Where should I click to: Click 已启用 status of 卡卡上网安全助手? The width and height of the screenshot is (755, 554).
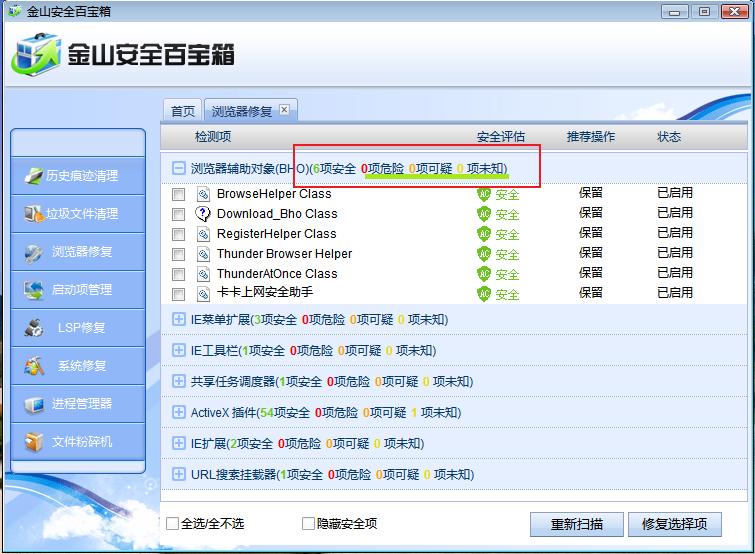(675, 293)
